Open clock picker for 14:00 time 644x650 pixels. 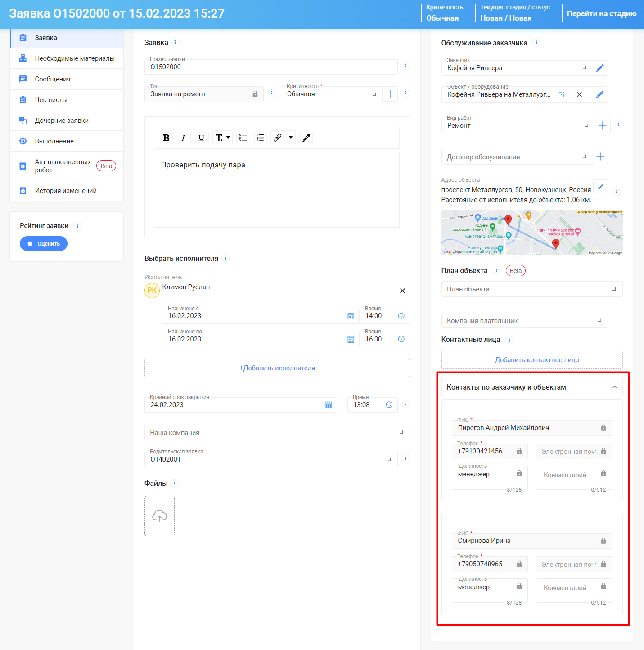(401, 316)
